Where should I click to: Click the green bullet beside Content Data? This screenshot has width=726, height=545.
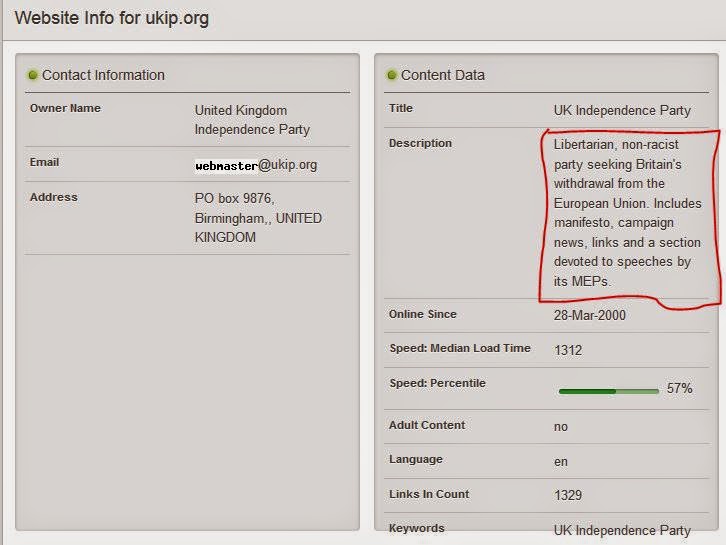(x=392, y=75)
